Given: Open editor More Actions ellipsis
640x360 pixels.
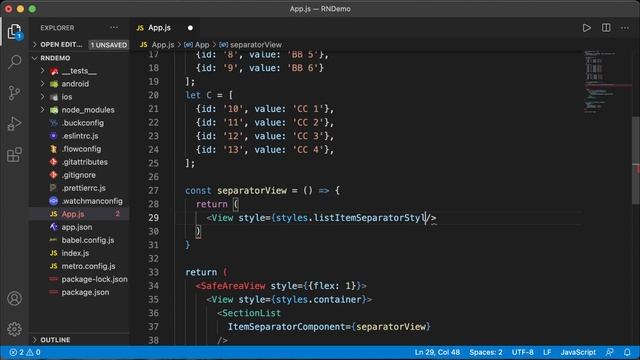Looking at the screenshot, I should [625, 28].
